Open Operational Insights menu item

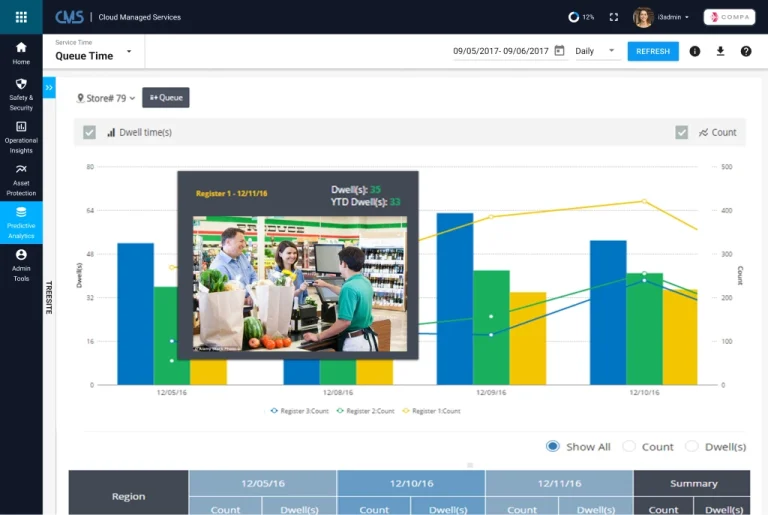coord(21,138)
